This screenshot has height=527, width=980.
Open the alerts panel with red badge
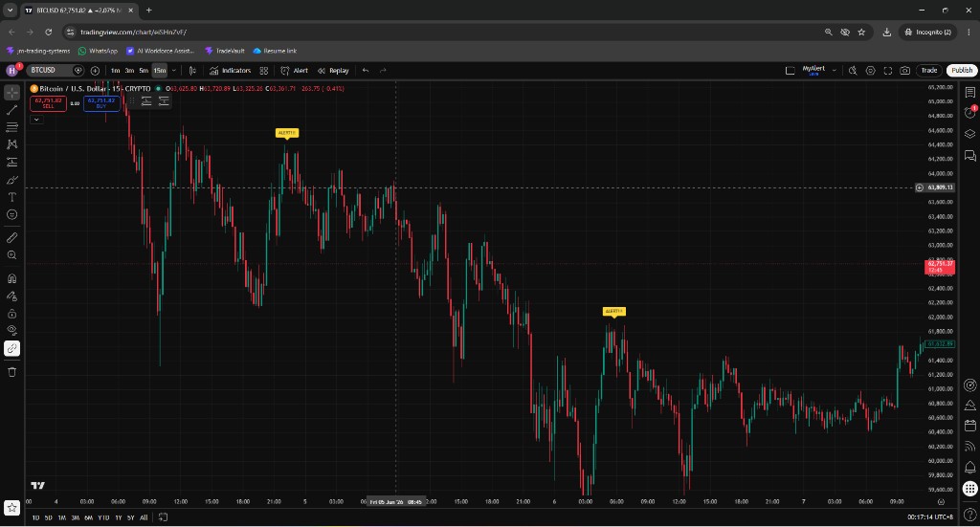pos(970,113)
